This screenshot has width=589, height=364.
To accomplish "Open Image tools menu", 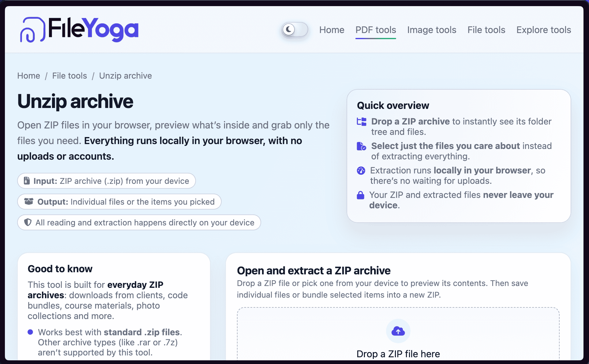I will point(432,30).
